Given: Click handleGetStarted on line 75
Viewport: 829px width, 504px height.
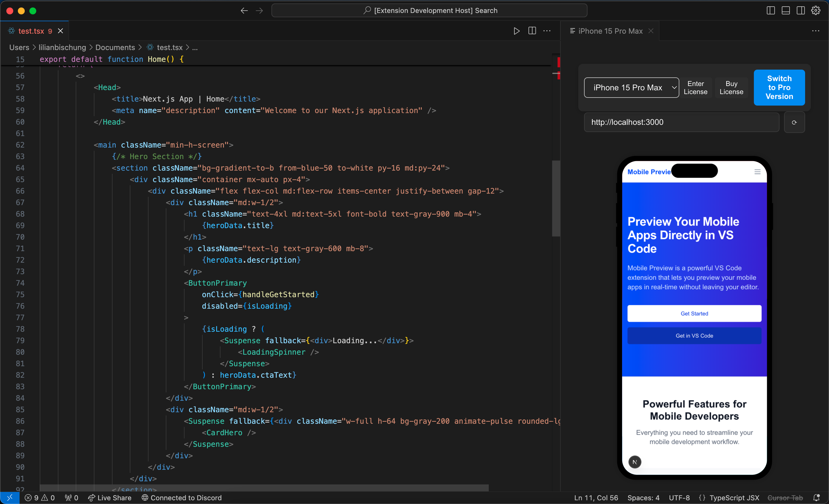Looking at the screenshot, I should 279,295.
